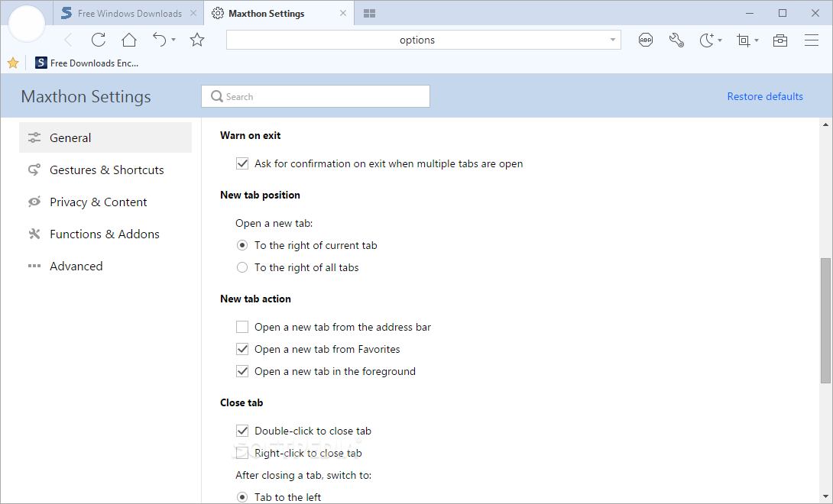Viewport: 833px width, 504px height.
Task: Minimize the browser window
Action: pyautogui.click(x=750, y=13)
